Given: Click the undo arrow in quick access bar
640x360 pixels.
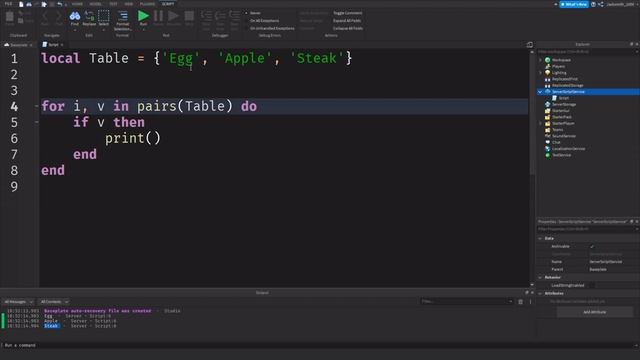Looking at the screenshot, I should 60,4.
